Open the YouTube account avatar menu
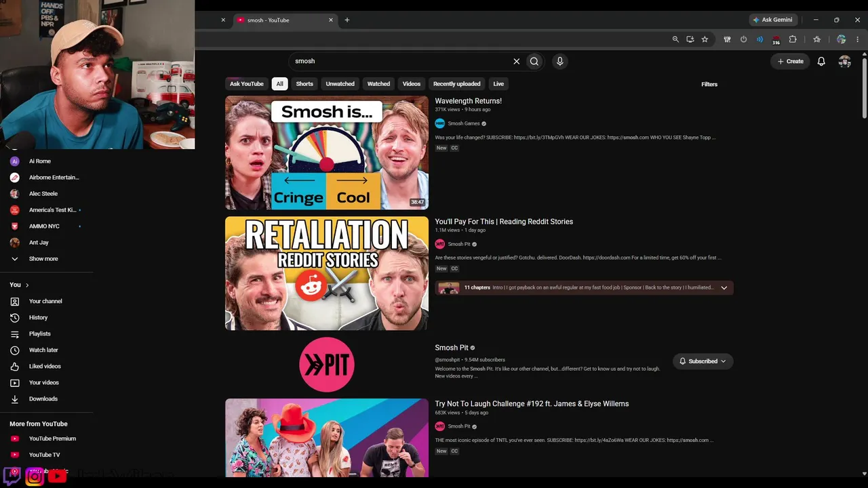 (844, 61)
